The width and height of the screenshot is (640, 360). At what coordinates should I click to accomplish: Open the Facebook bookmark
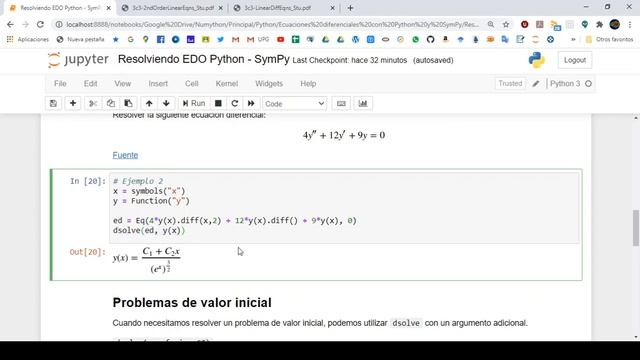pos(160,40)
